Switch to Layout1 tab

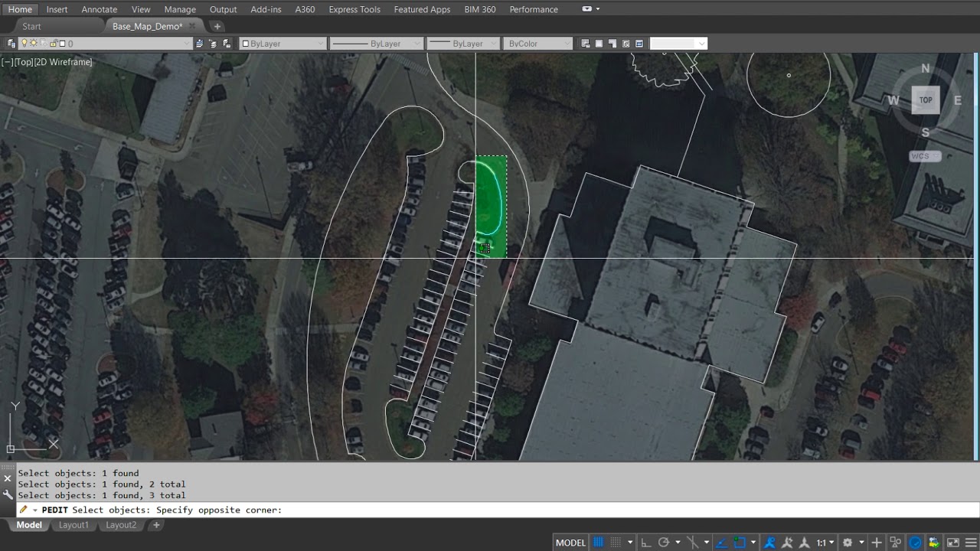pos(73,525)
